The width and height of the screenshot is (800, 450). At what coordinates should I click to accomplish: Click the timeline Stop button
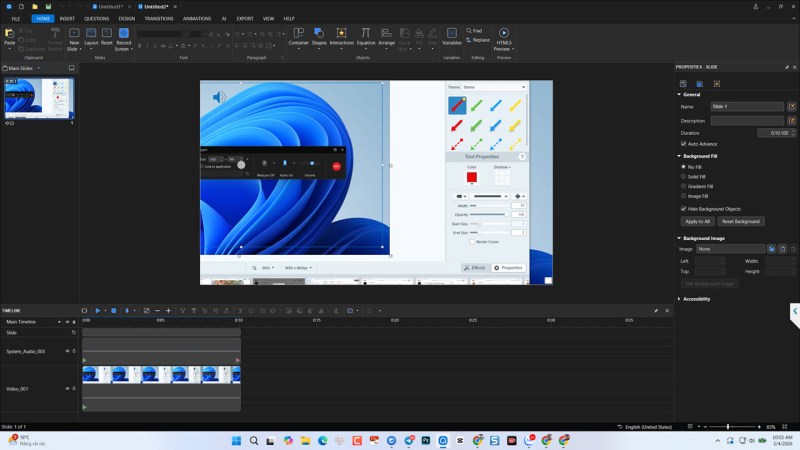click(x=113, y=311)
